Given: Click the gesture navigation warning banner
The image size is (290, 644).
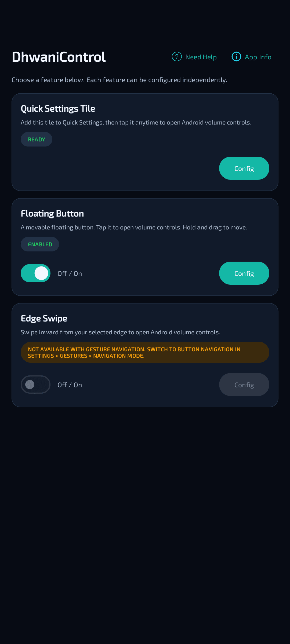Looking at the screenshot, I should pyautogui.click(x=145, y=352).
